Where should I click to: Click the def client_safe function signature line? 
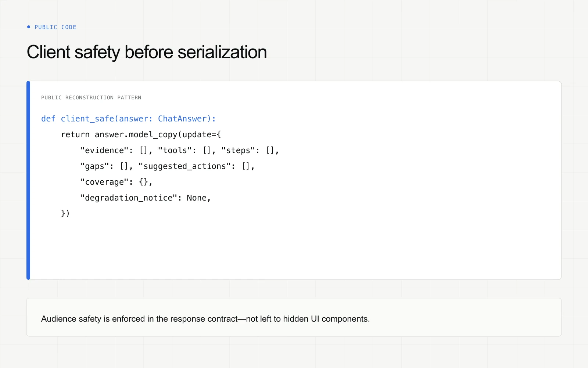point(128,119)
